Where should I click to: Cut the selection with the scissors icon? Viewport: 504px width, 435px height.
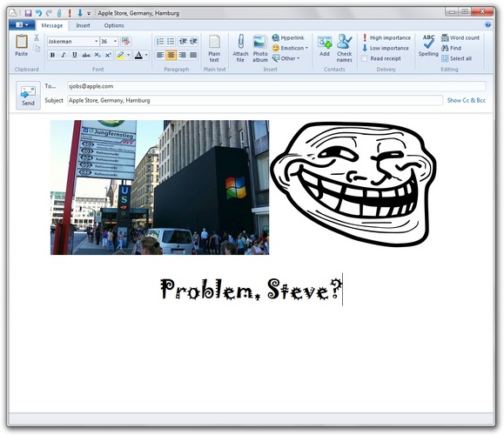[37, 38]
